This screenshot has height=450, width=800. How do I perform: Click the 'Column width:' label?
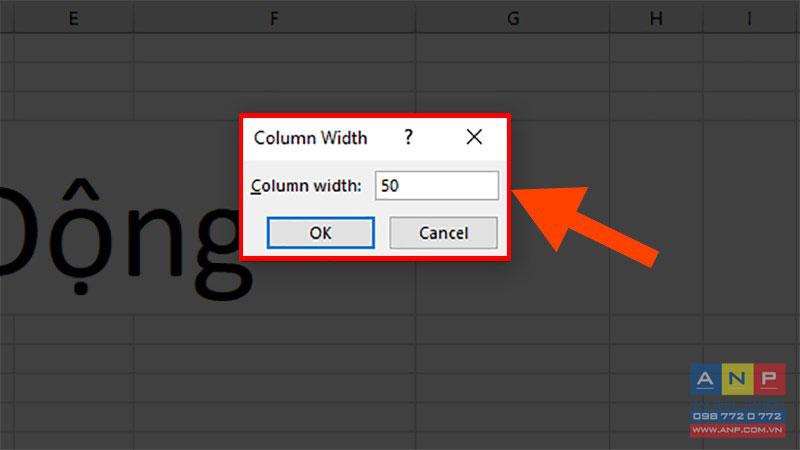(x=306, y=186)
